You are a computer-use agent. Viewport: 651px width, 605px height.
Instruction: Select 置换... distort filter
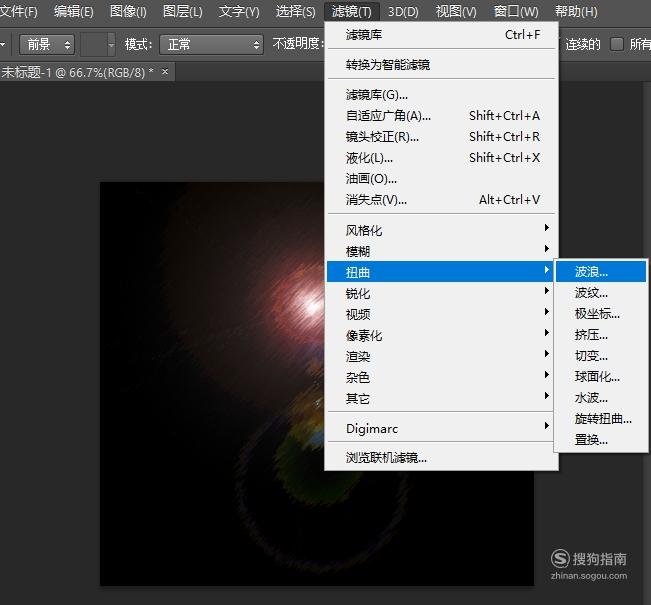click(x=601, y=439)
